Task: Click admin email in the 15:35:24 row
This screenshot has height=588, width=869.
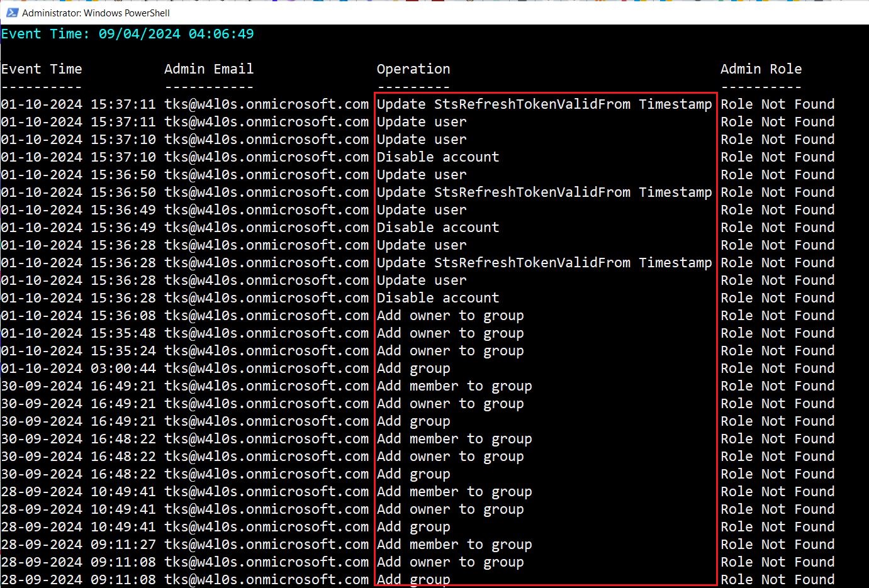Action: coord(266,351)
